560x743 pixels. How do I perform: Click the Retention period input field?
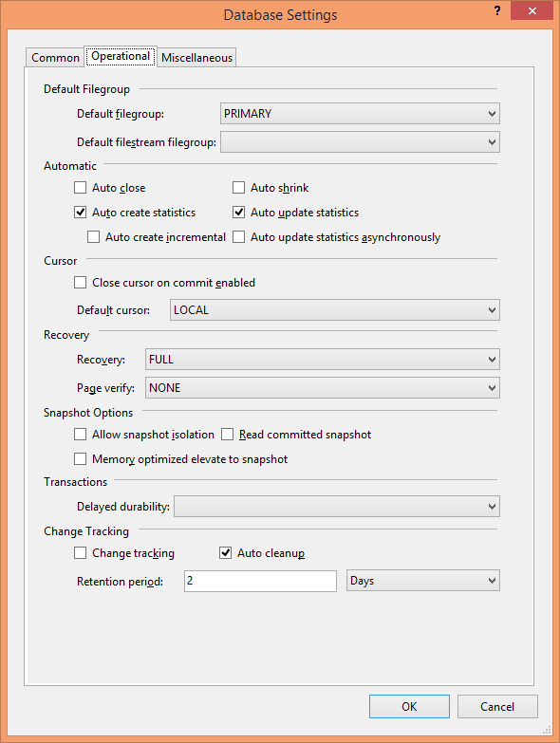260,581
